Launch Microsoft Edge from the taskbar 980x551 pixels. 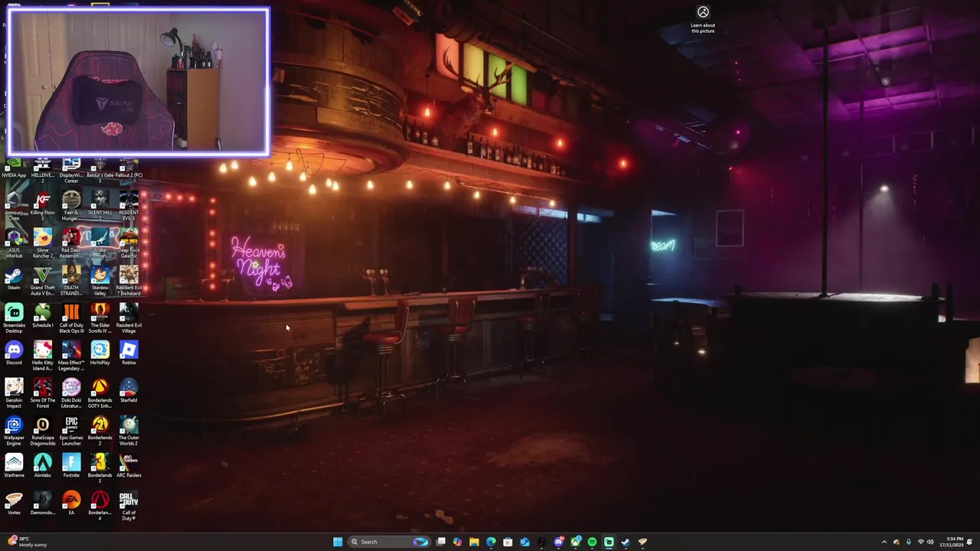(491, 542)
